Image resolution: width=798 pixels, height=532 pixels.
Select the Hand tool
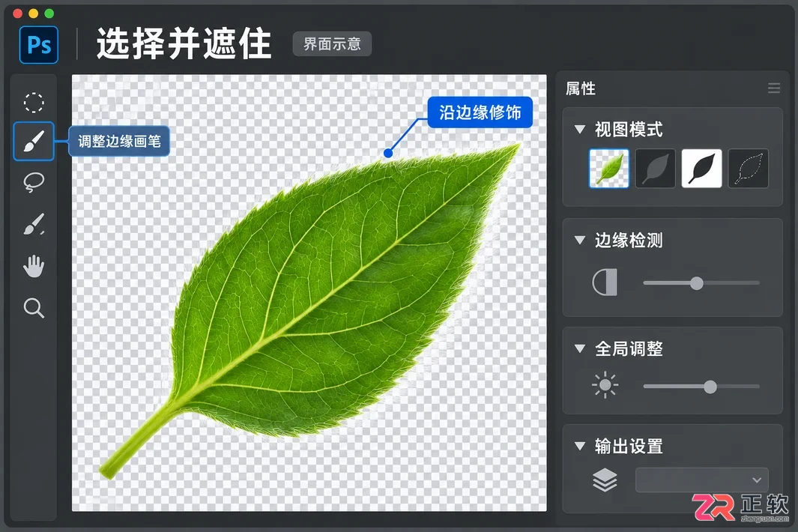[x=34, y=266]
